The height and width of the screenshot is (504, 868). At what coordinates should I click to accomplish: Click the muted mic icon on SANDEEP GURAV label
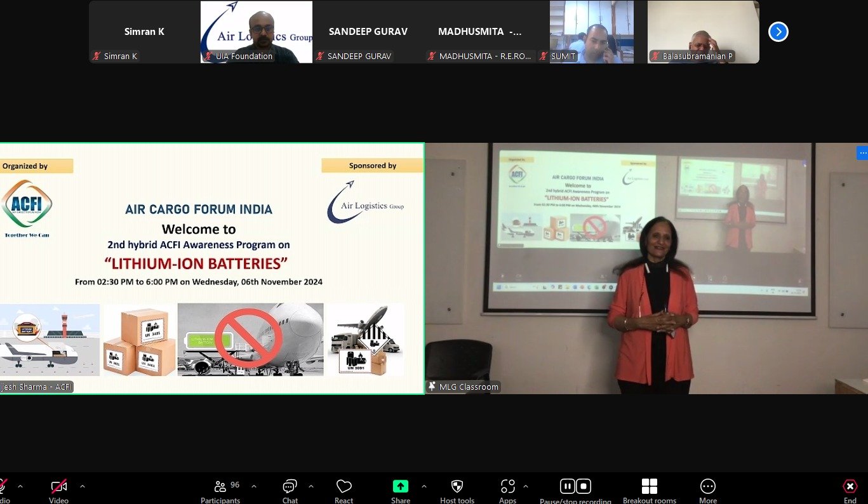320,56
